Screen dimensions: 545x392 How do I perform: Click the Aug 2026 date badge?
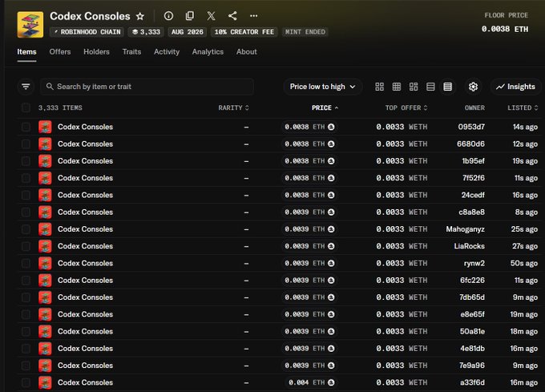[x=188, y=32]
